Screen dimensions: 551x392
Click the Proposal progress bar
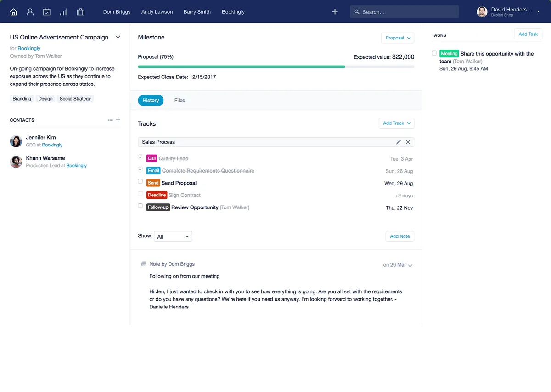pyautogui.click(x=276, y=67)
